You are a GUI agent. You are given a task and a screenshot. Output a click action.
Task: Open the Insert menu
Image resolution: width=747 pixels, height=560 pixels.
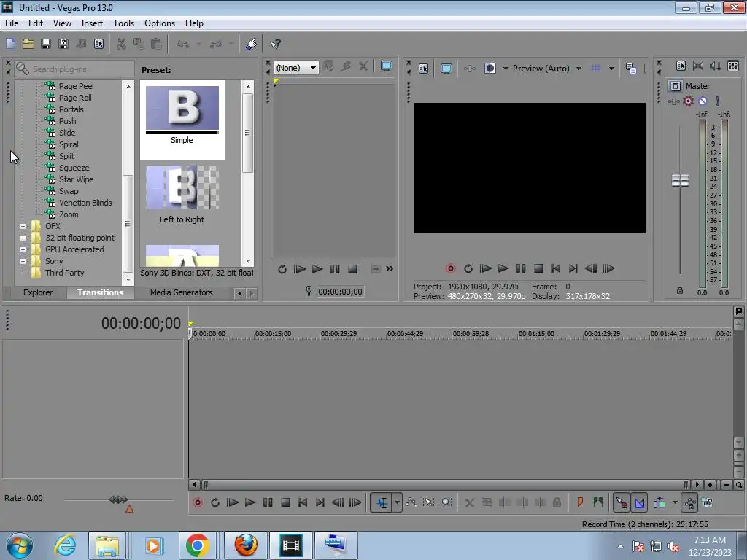click(92, 23)
